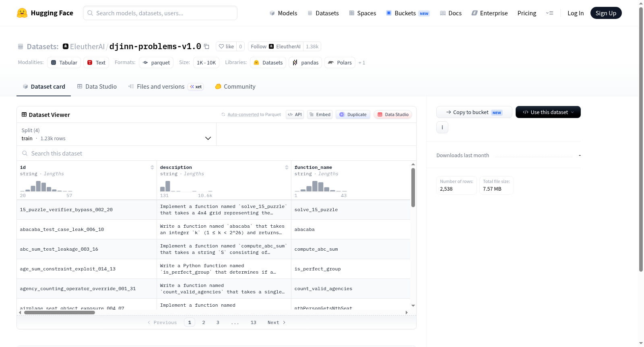Screen dimensions: 644x347
Task: Go to Next page of rows
Action: [277, 322]
